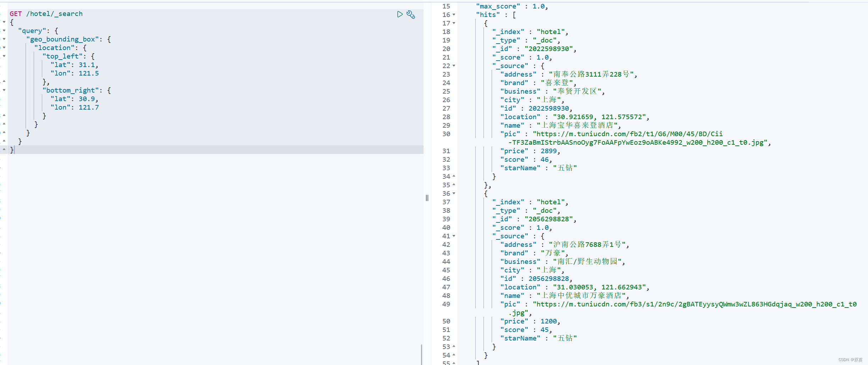868x365 pixels.
Task: Fold the request's "location" block
Action: [x=4, y=48]
